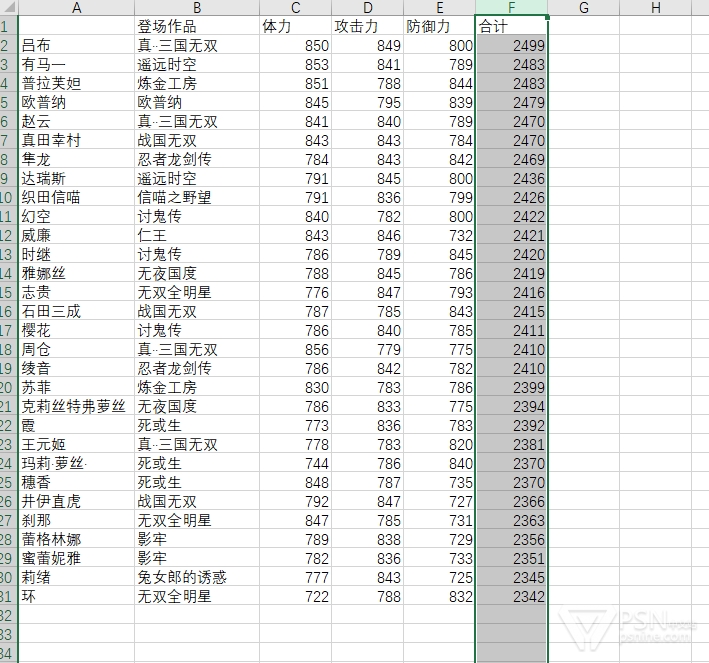Screen dimensions: 709x663
Task: Select the total value 2499
Action: tap(511, 45)
